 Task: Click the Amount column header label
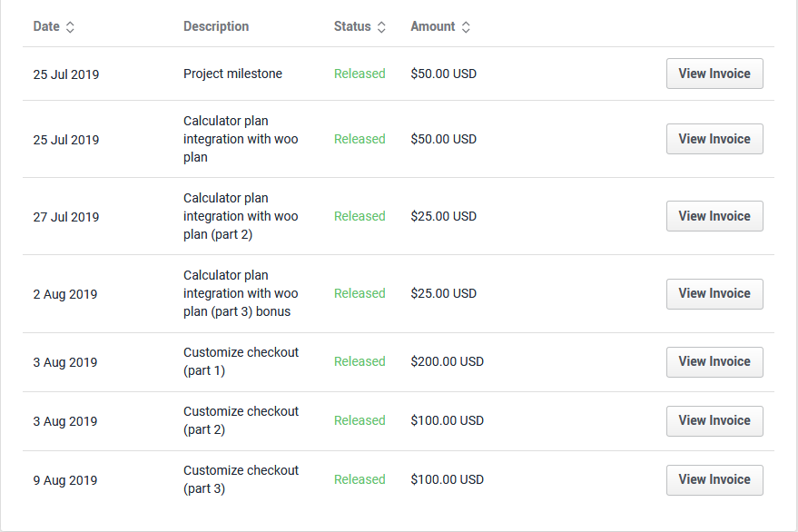pyautogui.click(x=433, y=26)
